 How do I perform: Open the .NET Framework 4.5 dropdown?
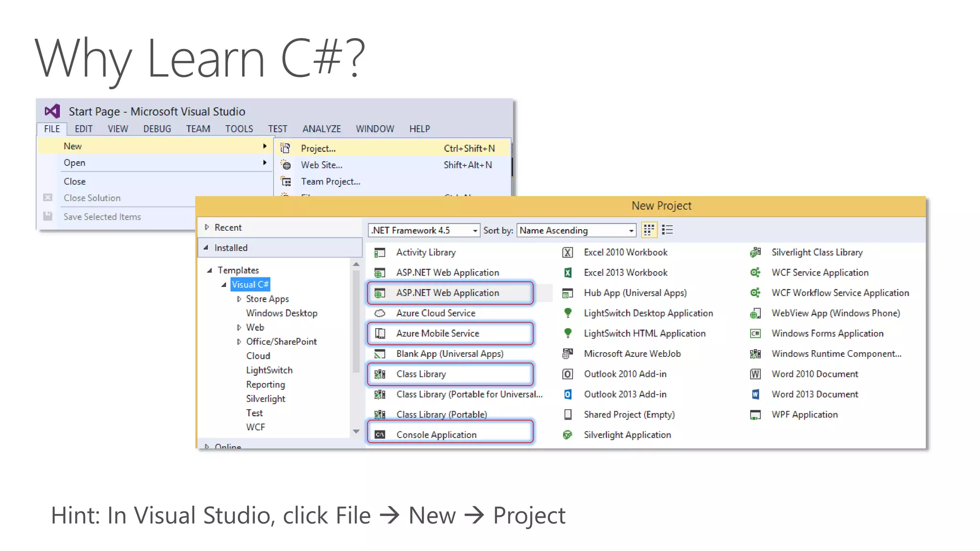click(474, 231)
